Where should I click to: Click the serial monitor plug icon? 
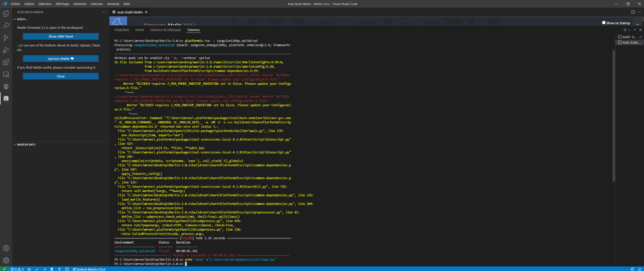click(59, 269)
